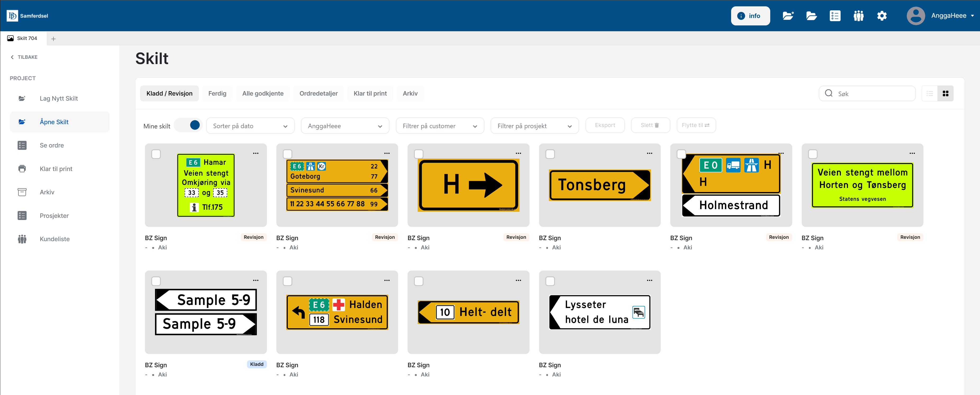Toggle the Mine skilt switch

coord(189,125)
